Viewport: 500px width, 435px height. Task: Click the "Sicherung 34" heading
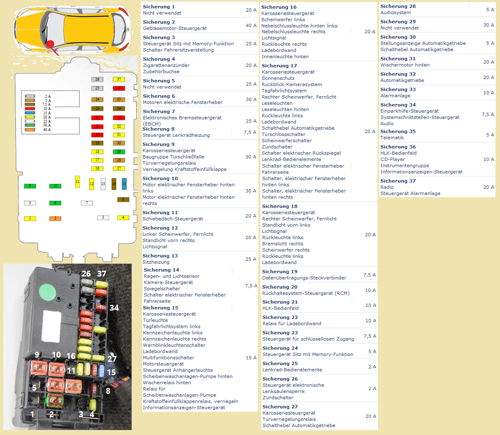398,105
